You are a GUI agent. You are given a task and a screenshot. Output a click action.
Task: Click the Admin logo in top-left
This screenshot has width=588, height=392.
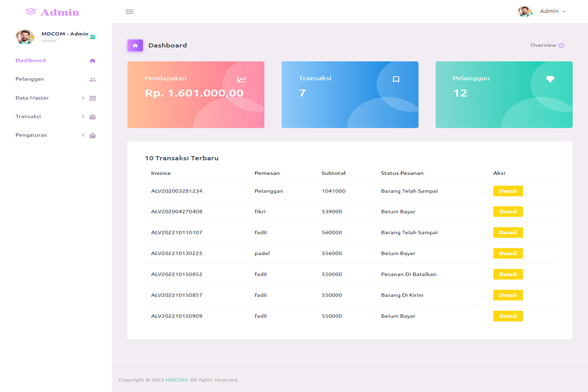pyautogui.click(x=52, y=12)
